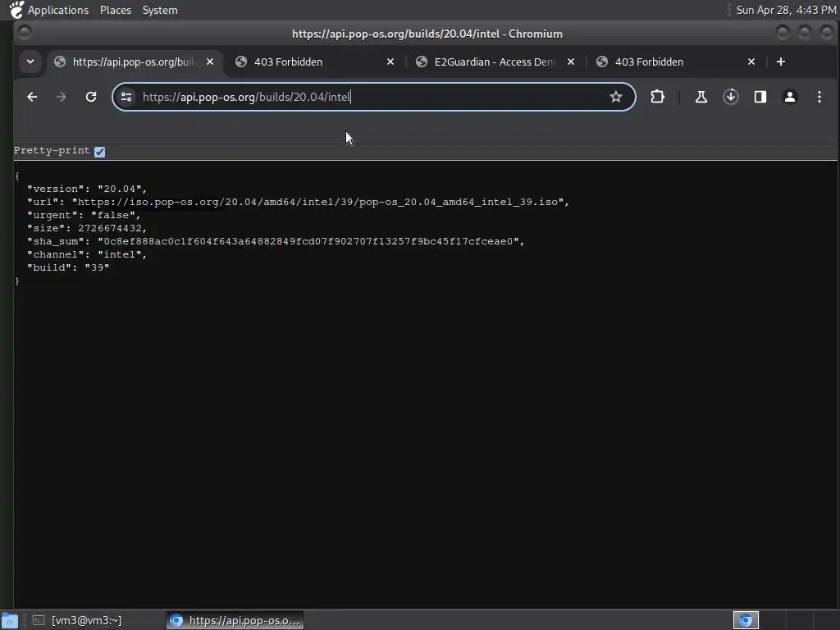Close the last 403 Forbidden tab
The width and height of the screenshot is (840, 630).
tap(751, 62)
